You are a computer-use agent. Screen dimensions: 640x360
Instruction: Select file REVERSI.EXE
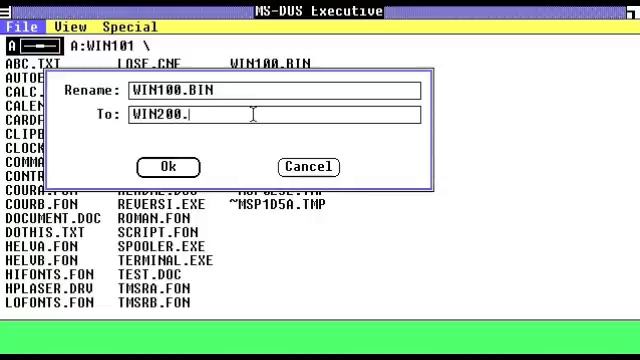[x=161, y=204]
